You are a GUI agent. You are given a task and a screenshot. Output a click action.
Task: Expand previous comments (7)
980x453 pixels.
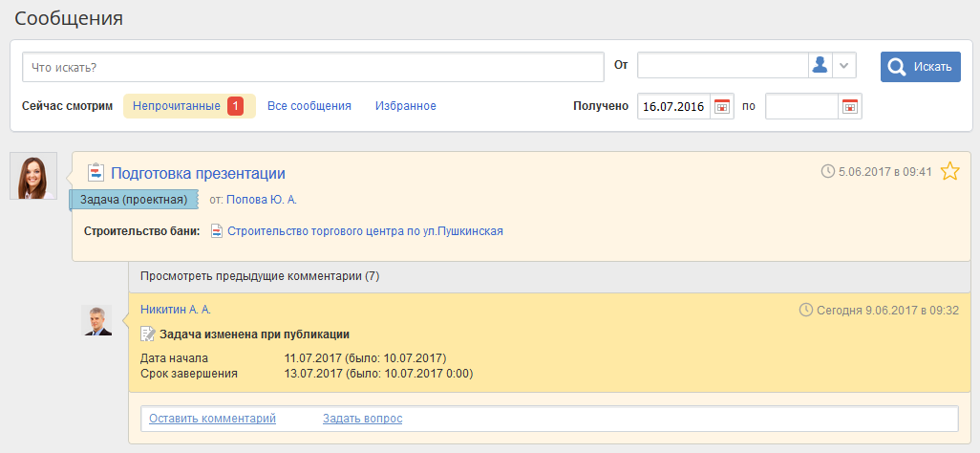tap(260, 276)
